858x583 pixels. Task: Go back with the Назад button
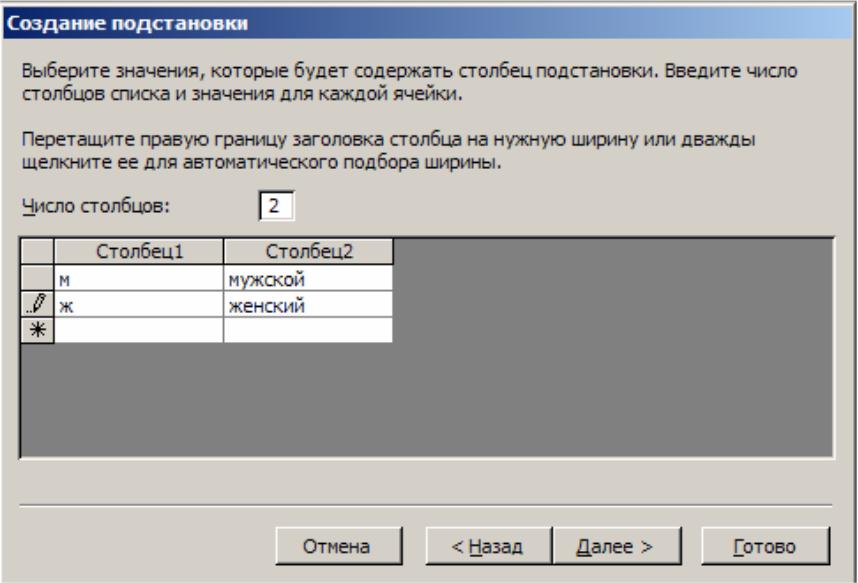click(488, 546)
